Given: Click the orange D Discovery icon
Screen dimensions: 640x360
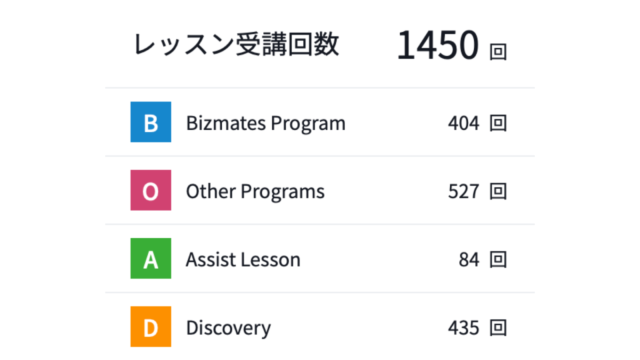Looking at the screenshot, I should pos(151,327).
